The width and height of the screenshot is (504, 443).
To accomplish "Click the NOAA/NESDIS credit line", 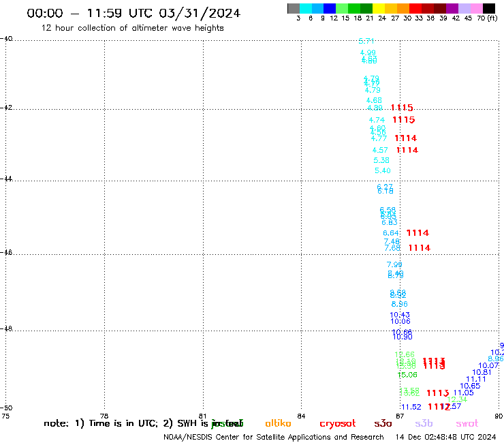I will click(274, 438).
